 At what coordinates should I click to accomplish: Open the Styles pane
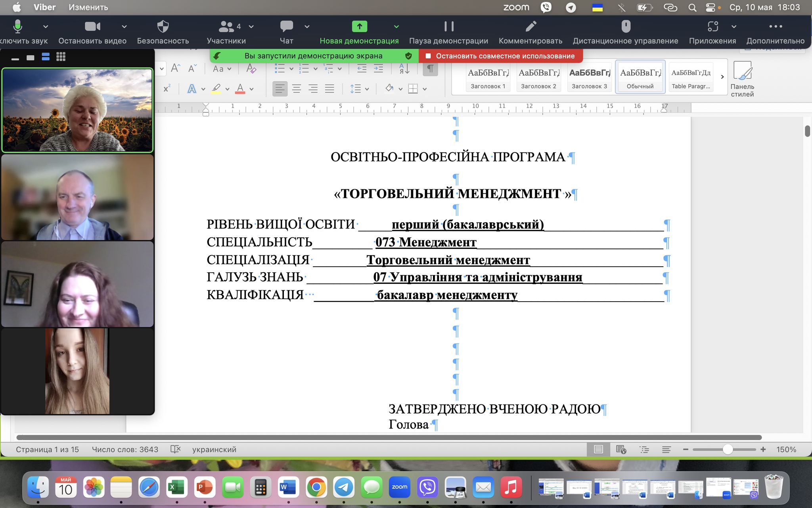pyautogui.click(x=742, y=79)
